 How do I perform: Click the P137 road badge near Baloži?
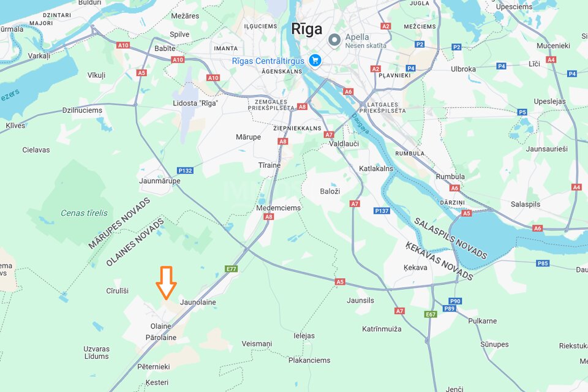point(382,211)
